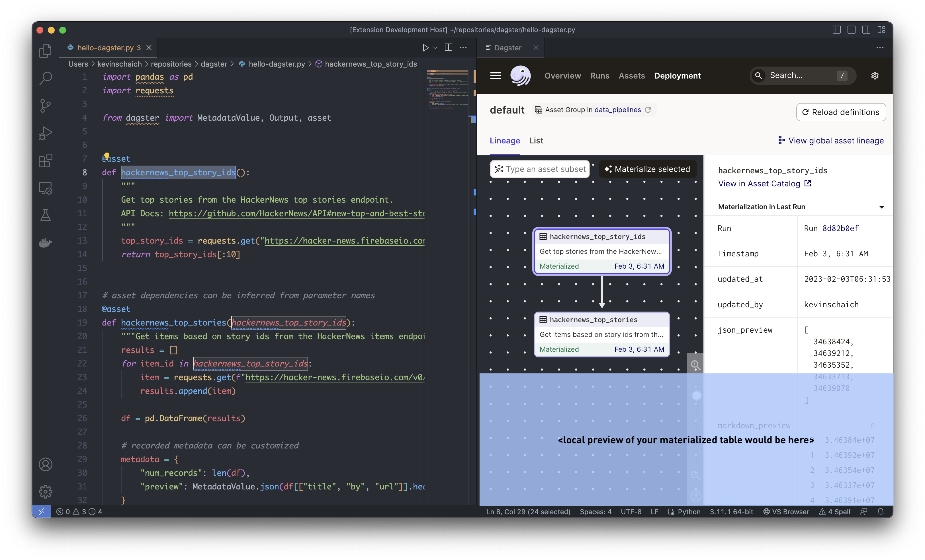
Task: Open the editor more-actions ellipsis menu
Action: click(x=463, y=48)
